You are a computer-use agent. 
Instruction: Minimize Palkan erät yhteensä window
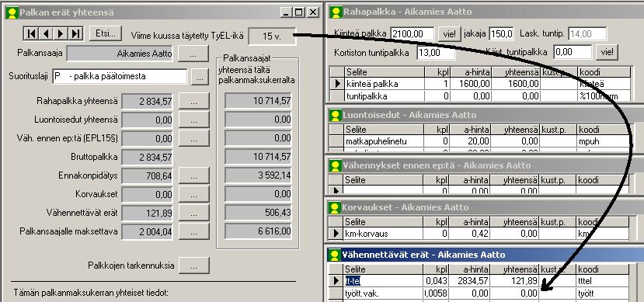[x=287, y=12]
